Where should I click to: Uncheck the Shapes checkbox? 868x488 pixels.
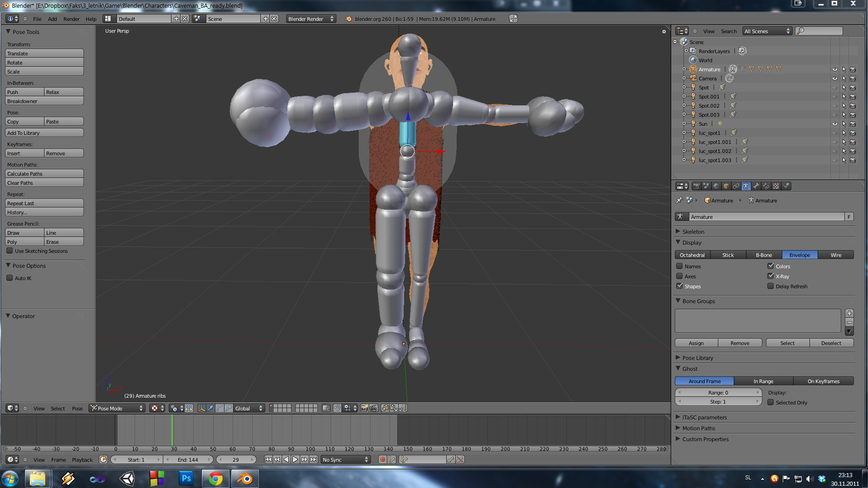[679, 286]
